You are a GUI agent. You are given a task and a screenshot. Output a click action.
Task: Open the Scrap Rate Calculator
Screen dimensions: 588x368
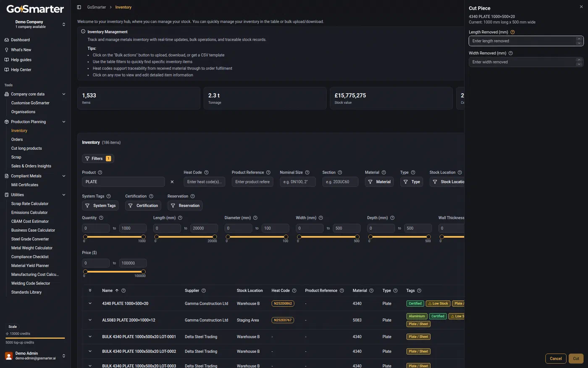point(30,204)
